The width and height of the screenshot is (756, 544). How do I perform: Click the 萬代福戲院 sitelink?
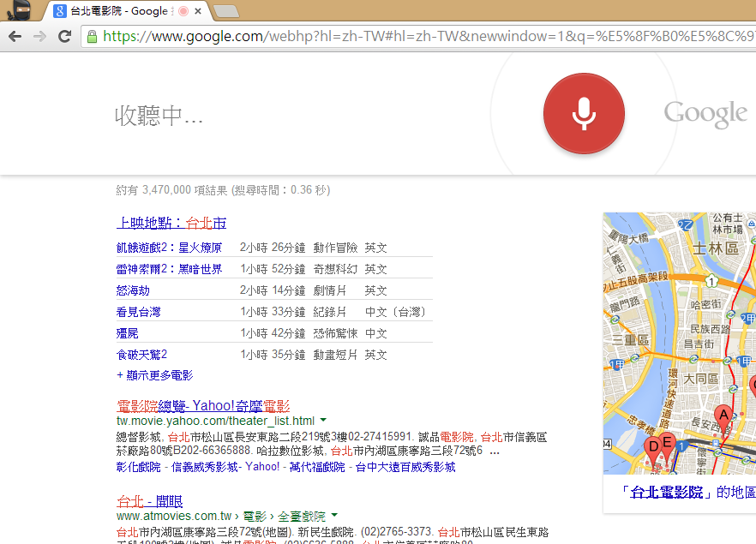click(x=317, y=467)
